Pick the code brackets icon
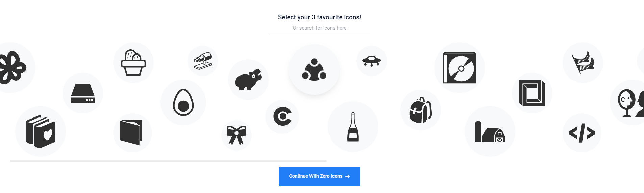The image size is (644, 193). [x=582, y=133]
